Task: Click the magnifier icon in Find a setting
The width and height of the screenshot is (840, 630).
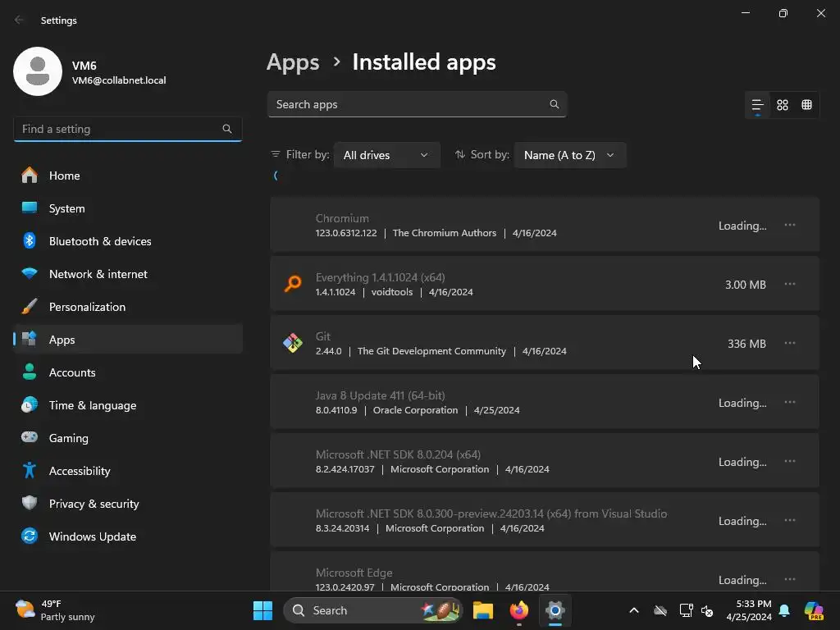Action: pos(227,129)
